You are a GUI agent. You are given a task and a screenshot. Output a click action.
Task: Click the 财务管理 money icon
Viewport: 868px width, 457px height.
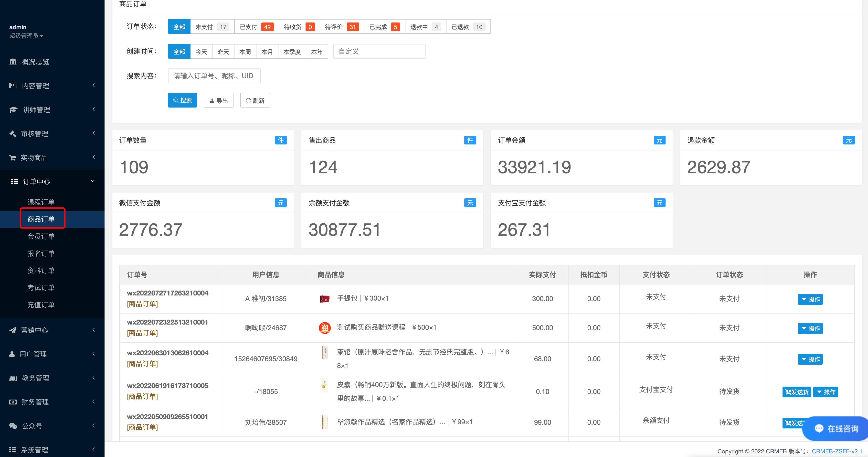[x=13, y=402]
